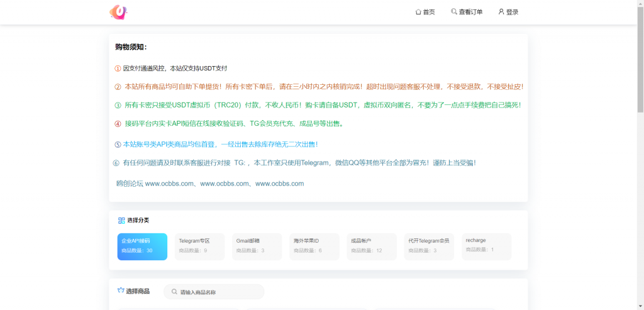This screenshot has height=310, width=644.
Task: Click the 选择分类 grid icon
Action: coord(121,221)
